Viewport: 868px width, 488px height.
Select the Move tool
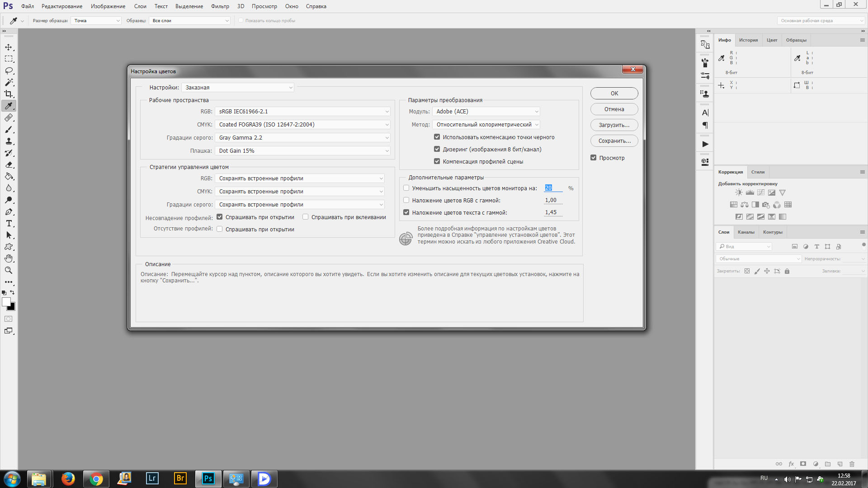(9, 47)
